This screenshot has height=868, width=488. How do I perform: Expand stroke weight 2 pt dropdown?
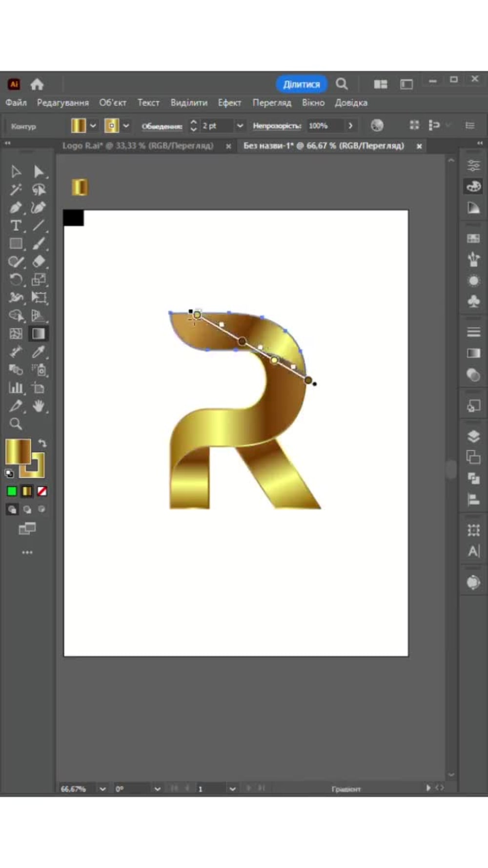click(x=240, y=126)
